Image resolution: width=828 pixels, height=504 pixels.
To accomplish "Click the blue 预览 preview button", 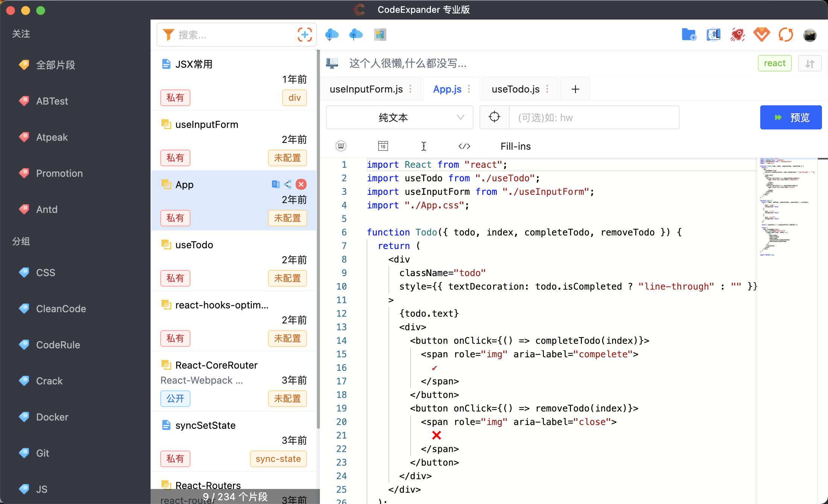I will pos(791,118).
